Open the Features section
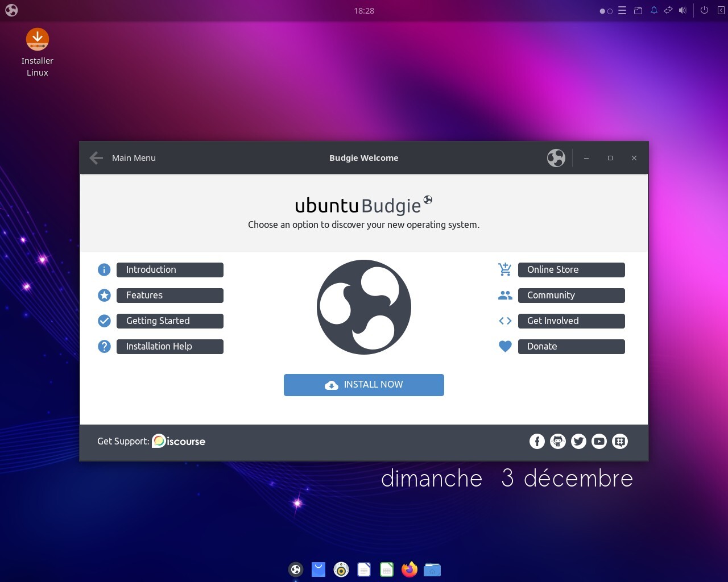 [170, 296]
